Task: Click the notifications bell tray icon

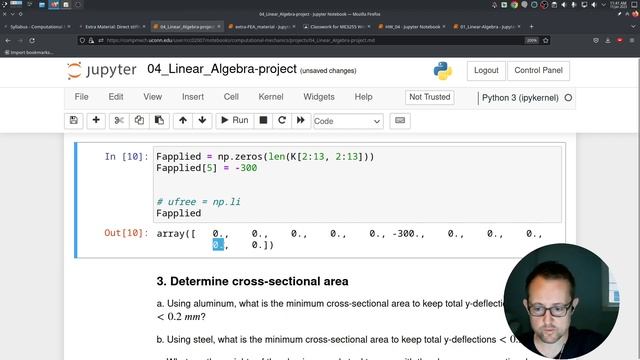Action: tap(494, 5)
